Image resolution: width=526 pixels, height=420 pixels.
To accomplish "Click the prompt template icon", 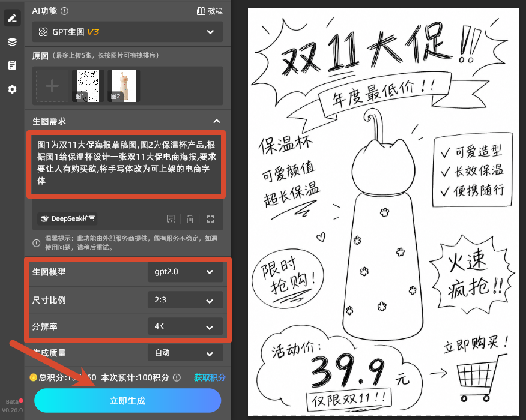I will point(171,219).
